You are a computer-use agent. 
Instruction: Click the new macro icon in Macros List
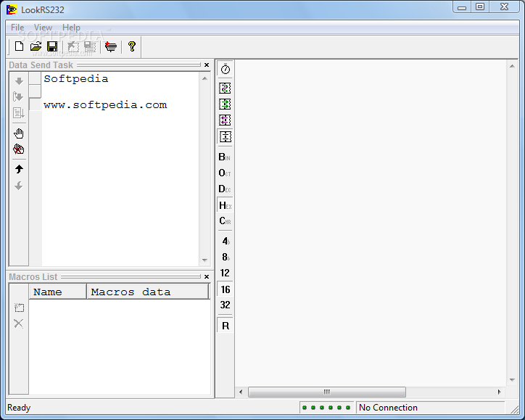pyautogui.click(x=19, y=308)
